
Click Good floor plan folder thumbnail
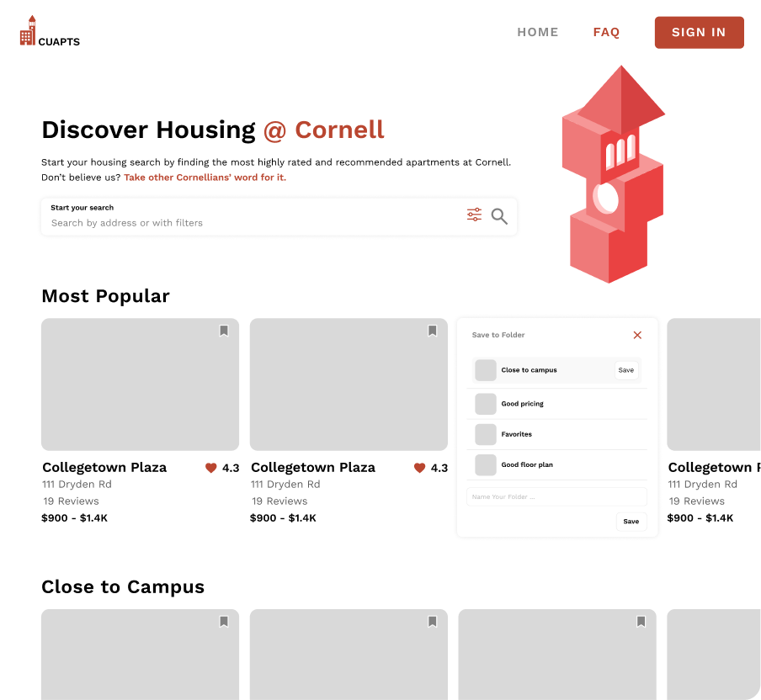coord(486,464)
